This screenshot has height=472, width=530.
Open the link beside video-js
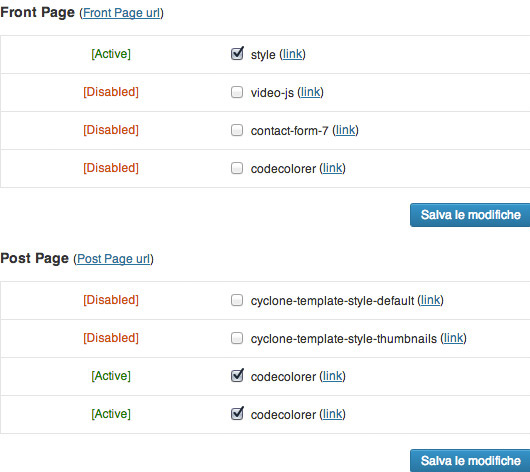pyautogui.click(x=310, y=92)
